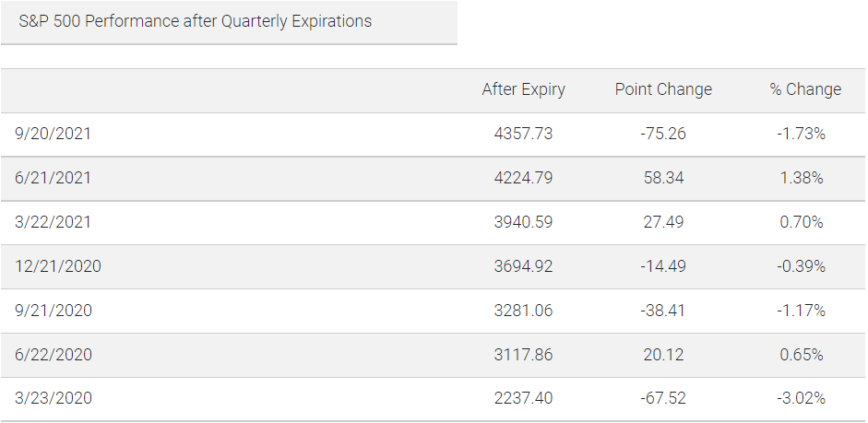The height and width of the screenshot is (423, 868).
Task: Select the 3/22/2021 row date
Action: [x=53, y=222]
